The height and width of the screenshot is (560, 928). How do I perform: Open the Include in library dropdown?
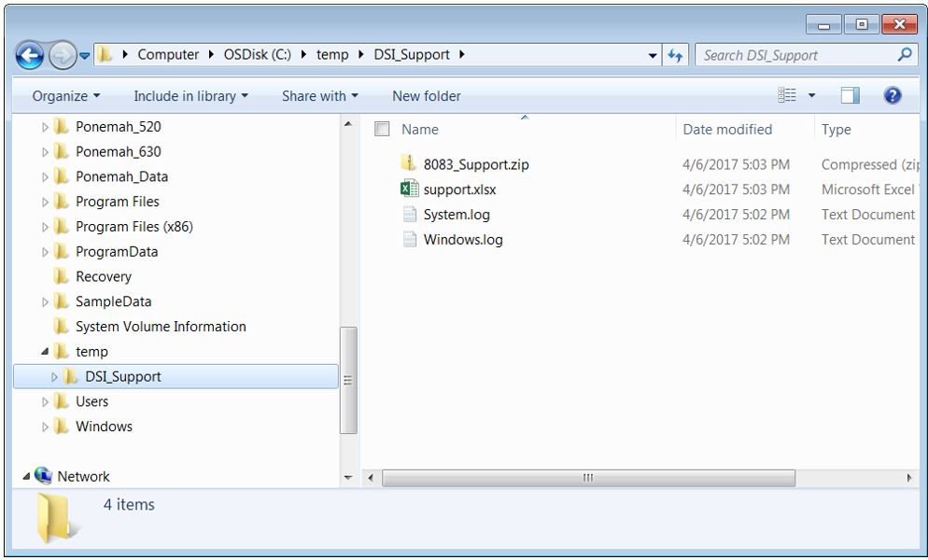click(190, 96)
